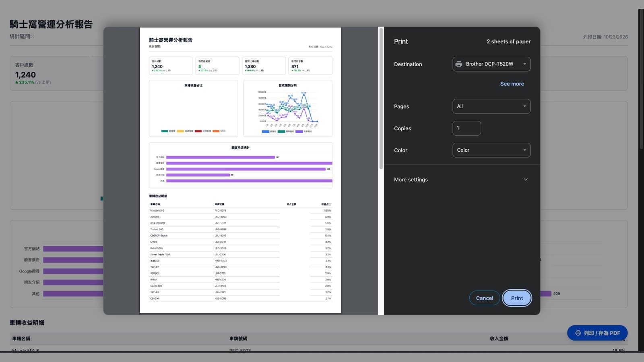Click background table header 車牌號碼
Viewport: 644px width, 362px height.
pyautogui.click(x=238, y=339)
